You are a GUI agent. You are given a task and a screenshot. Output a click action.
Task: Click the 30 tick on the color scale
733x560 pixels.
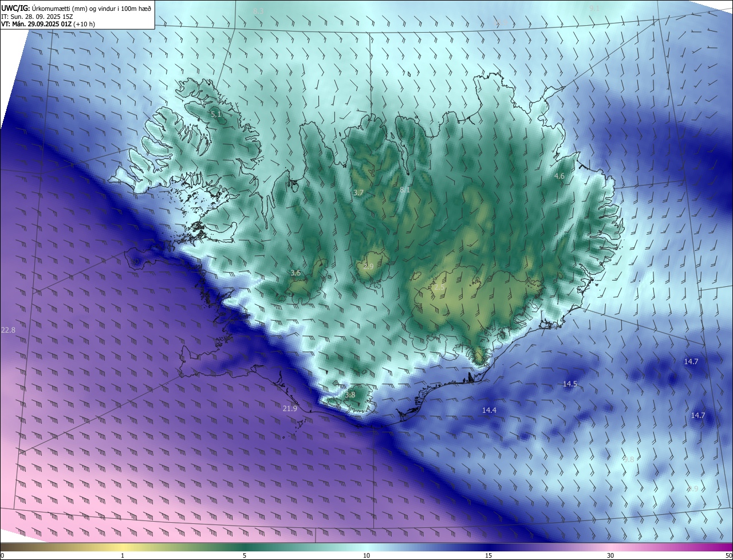610,555
